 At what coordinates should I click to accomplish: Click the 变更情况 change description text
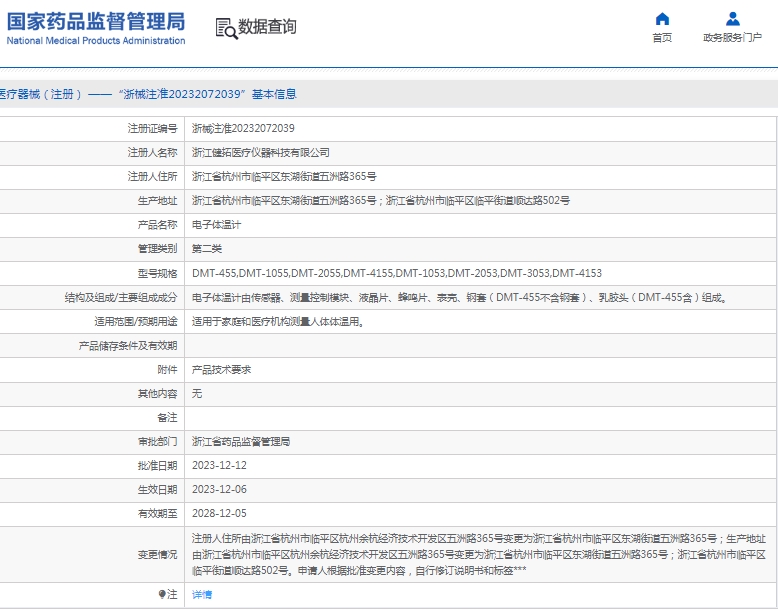click(479, 554)
